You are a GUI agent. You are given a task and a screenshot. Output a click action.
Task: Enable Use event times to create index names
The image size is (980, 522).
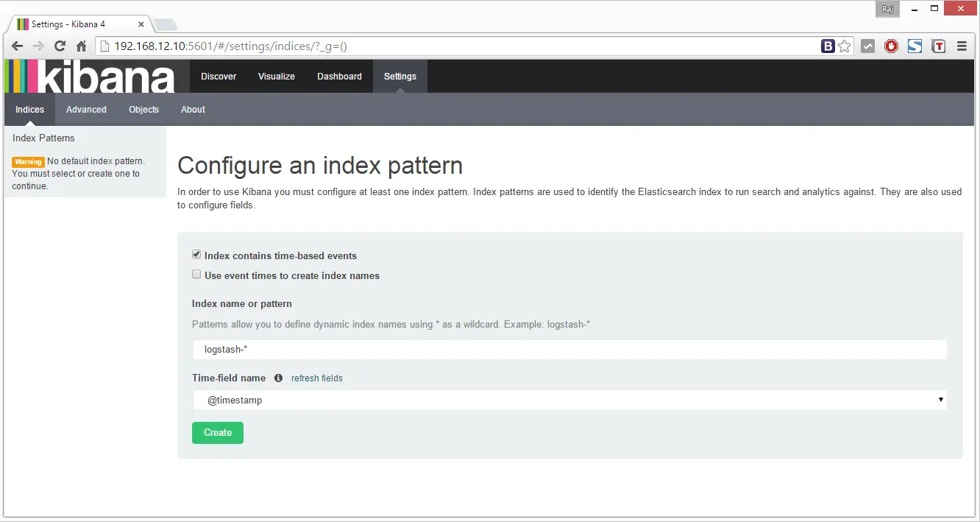coord(196,275)
